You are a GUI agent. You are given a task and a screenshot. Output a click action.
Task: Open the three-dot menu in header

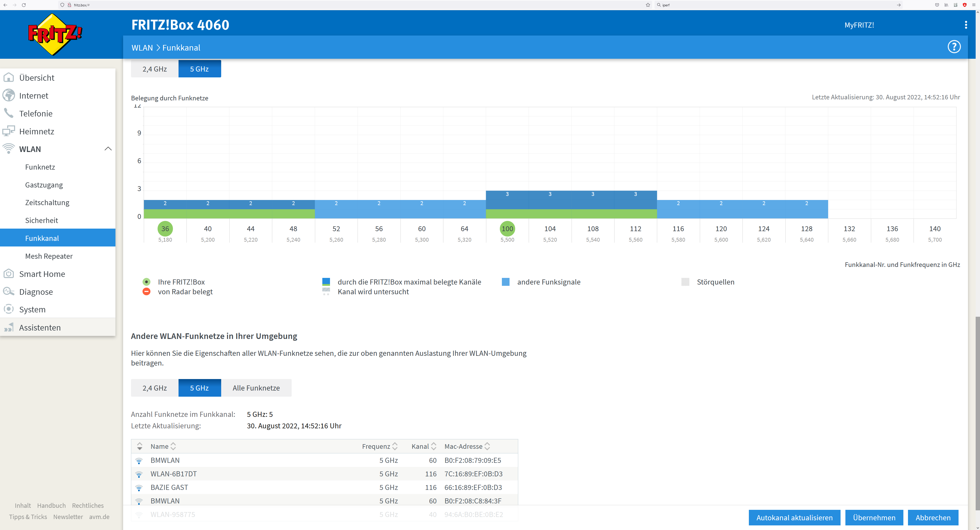[x=965, y=25]
